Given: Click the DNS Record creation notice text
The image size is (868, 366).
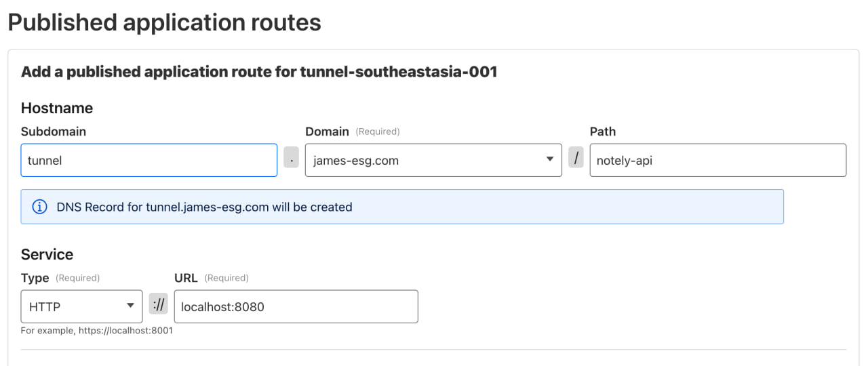Looking at the screenshot, I should [x=204, y=207].
